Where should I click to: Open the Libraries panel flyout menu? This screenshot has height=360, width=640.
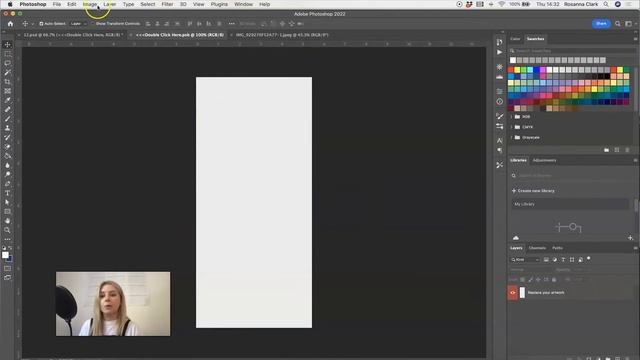pyautogui.click(x=635, y=160)
